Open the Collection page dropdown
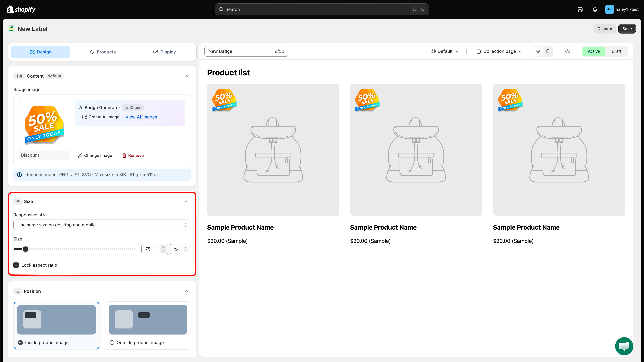The height and width of the screenshot is (362, 644). [x=499, y=51]
